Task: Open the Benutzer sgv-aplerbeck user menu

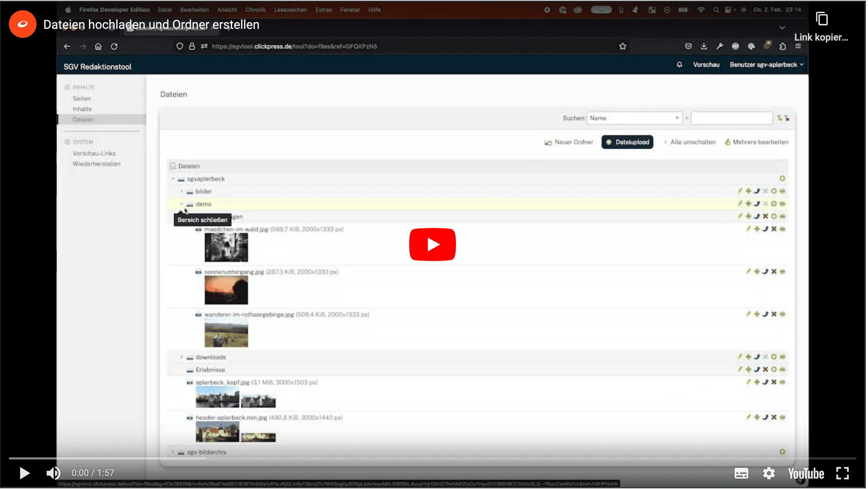Action: point(767,65)
